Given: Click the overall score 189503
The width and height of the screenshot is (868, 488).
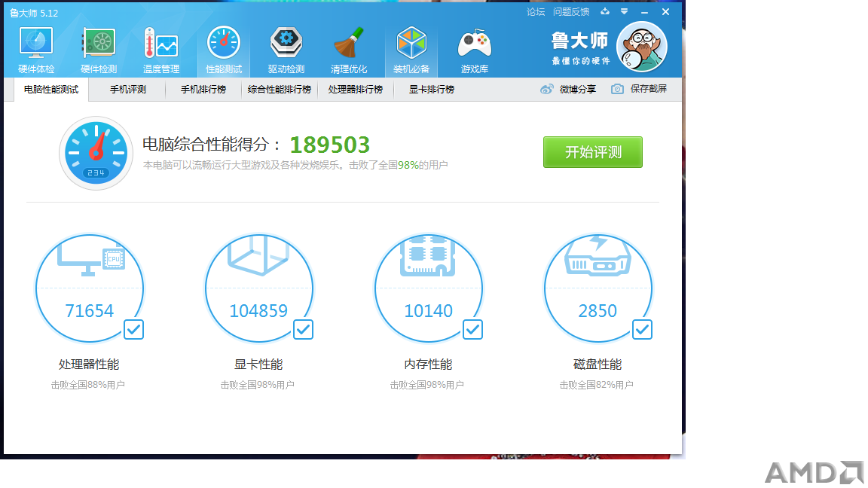Looking at the screenshot, I should coord(330,145).
